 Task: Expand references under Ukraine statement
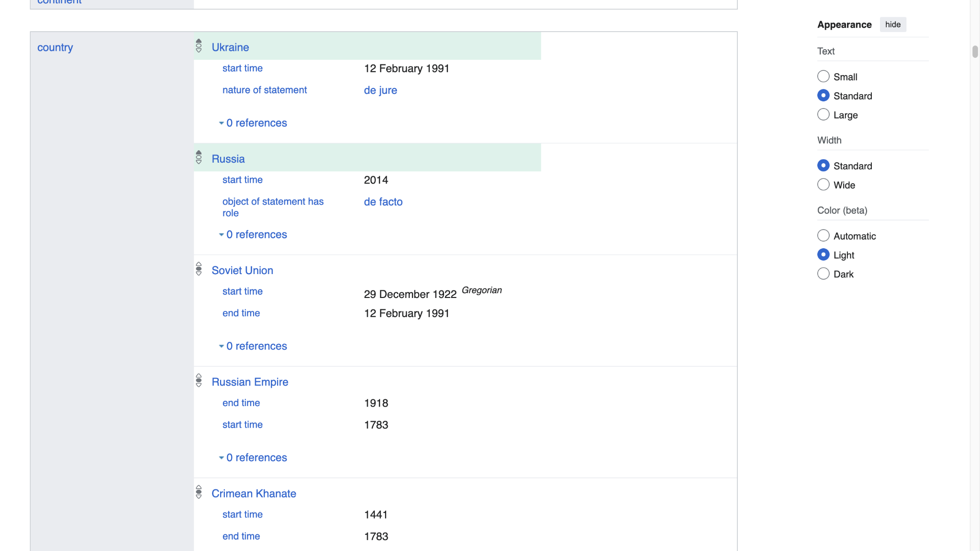tap(253, 123)
